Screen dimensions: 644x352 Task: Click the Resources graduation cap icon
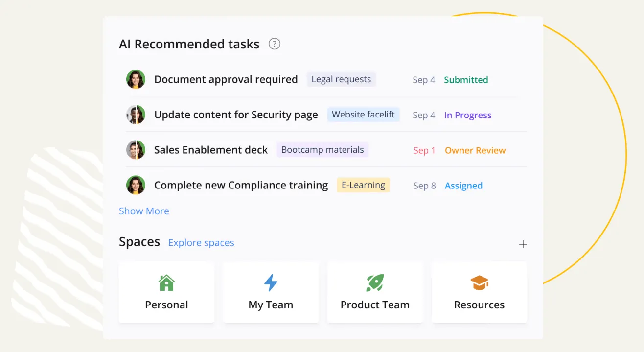pos(479,283)
